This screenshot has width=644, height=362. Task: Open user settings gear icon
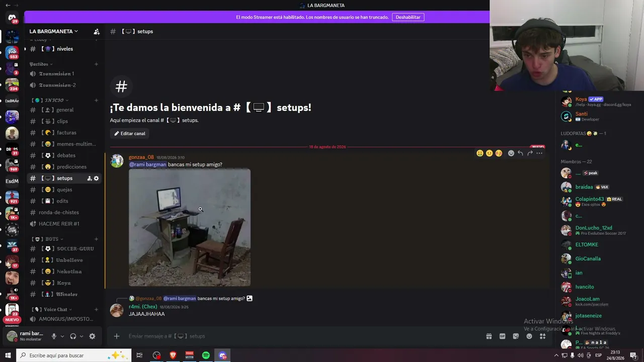(x=92, y=336)
